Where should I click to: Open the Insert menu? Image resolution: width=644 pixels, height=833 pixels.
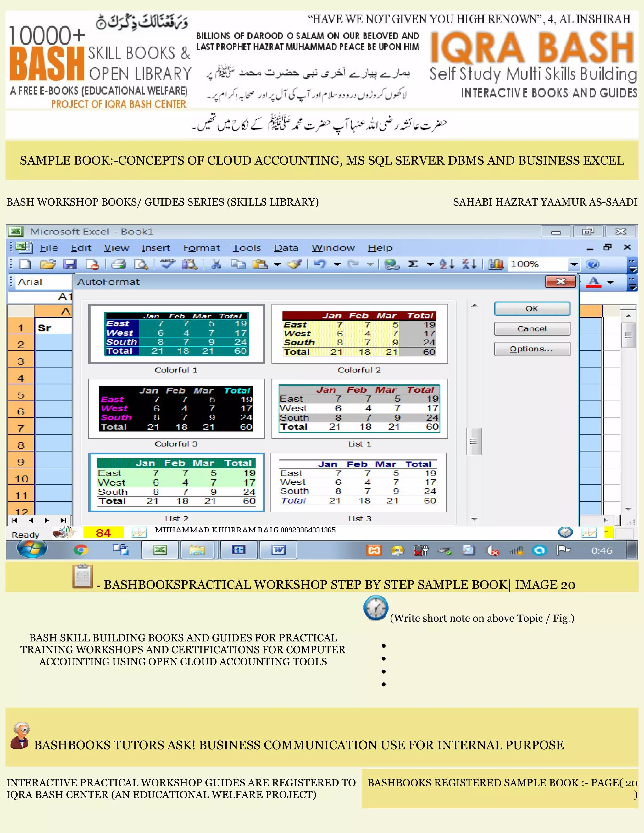pos(156,248)
